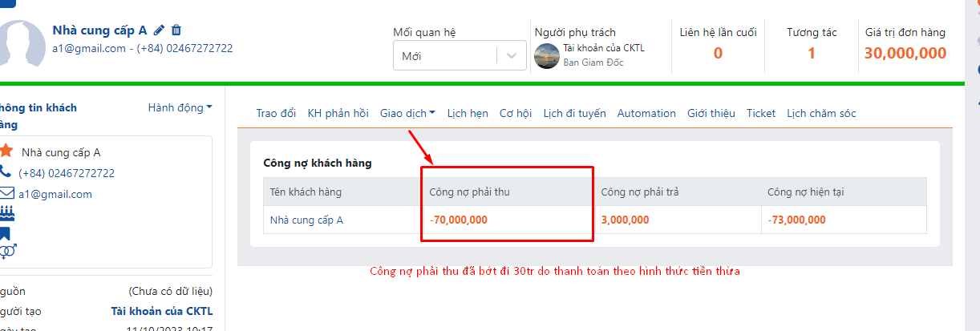The height and width of the screenshot is (331, 980).
Task: Click the Tài khoản của CKTL creator link
Action: pyautogui.click(x=161, y=311)
